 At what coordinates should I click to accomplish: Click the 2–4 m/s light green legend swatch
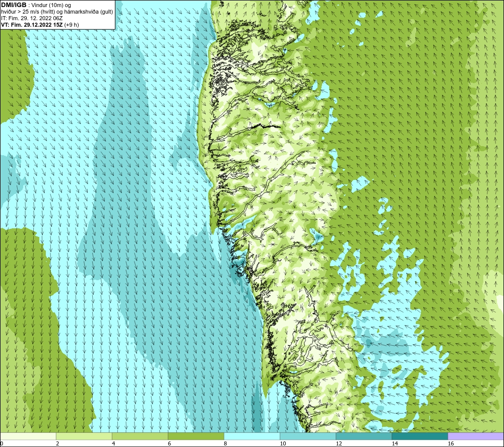tap(84, 436)
